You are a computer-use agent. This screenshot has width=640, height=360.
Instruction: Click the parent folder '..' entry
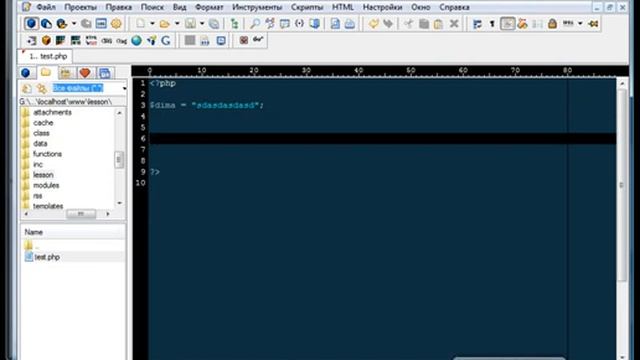[x=31, y=246]
